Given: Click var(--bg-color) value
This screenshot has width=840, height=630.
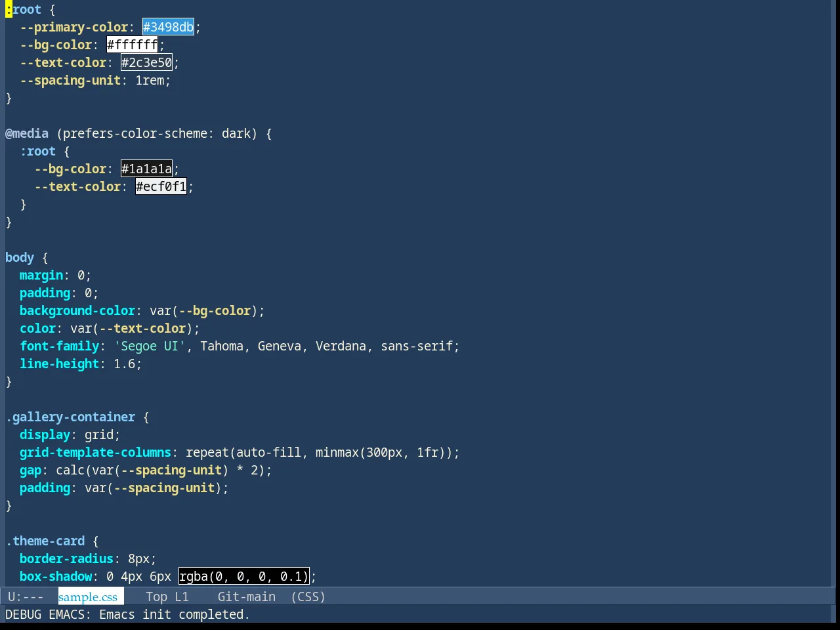Looking at the screenshot, I should (x=203, y=310).
